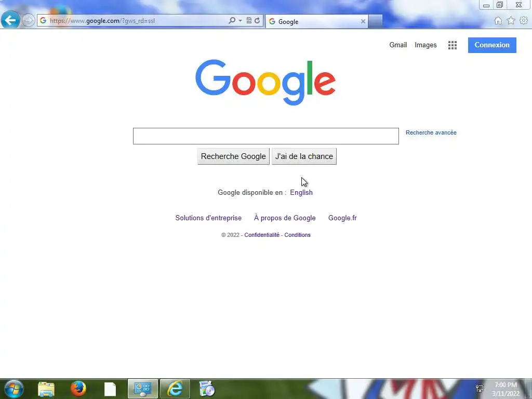
Task: Expand the address bar autocomplete dropdown arrow
Action: click(x=240, y=21)
